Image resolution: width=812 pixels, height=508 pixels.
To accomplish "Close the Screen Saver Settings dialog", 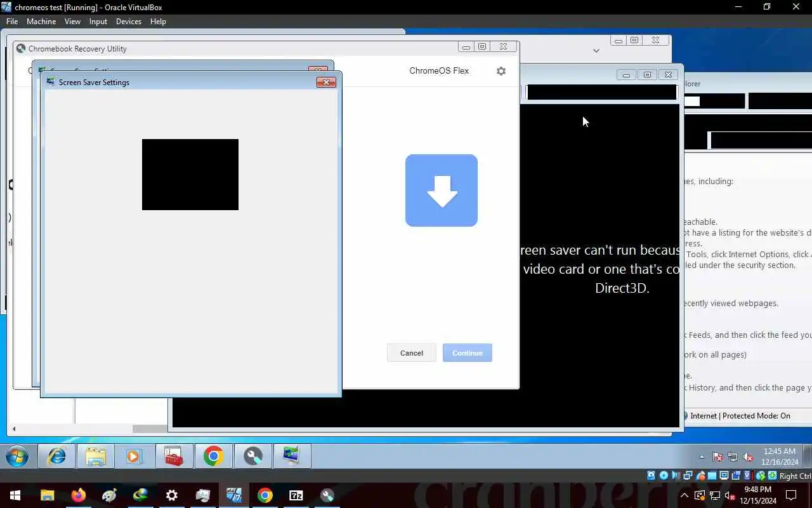I will (326, 82).
